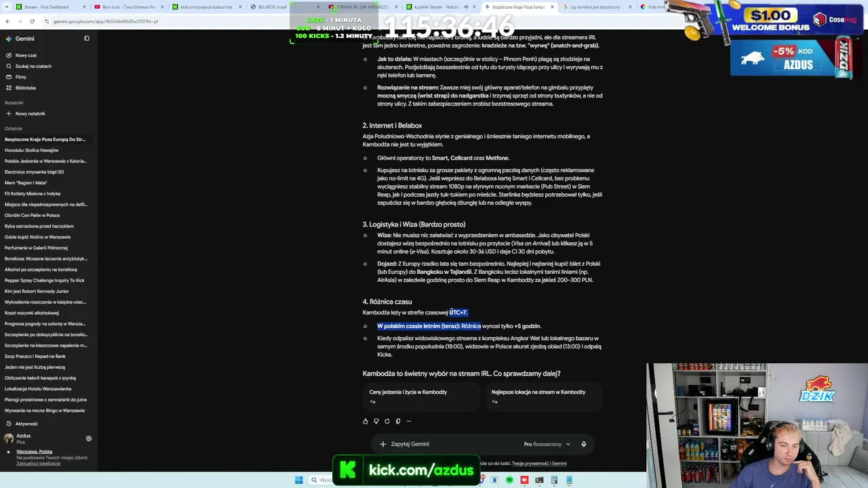Open chat Wyzwania na nocne Bingo w Warszawie
This screenshot has height=488, width=868.
(45, 411)
